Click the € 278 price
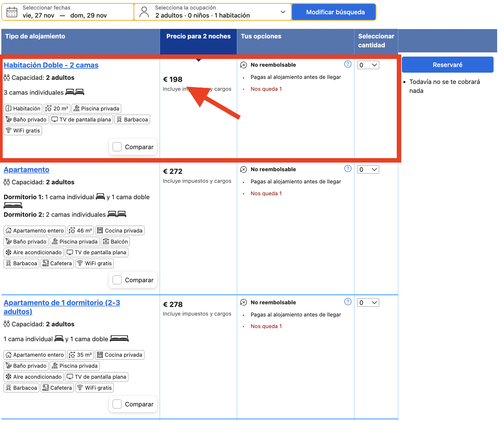The height and width of the screenshot is (421, 504). [173, 305]
